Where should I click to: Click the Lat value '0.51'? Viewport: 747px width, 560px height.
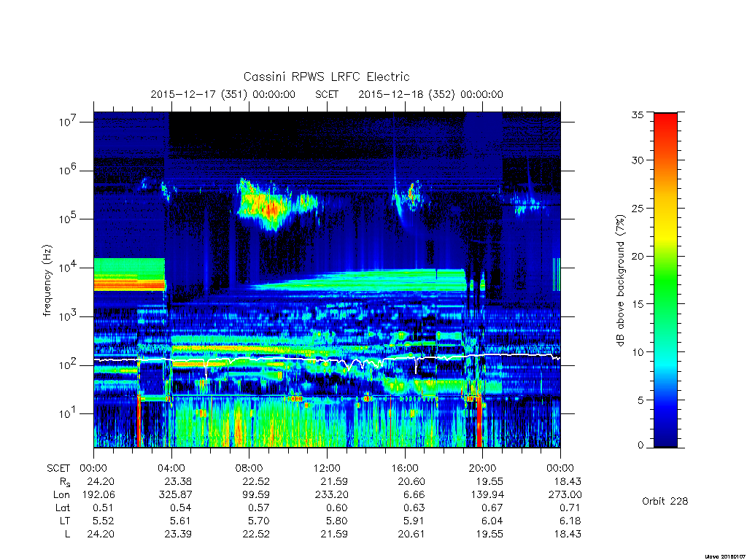coord(104,508)
